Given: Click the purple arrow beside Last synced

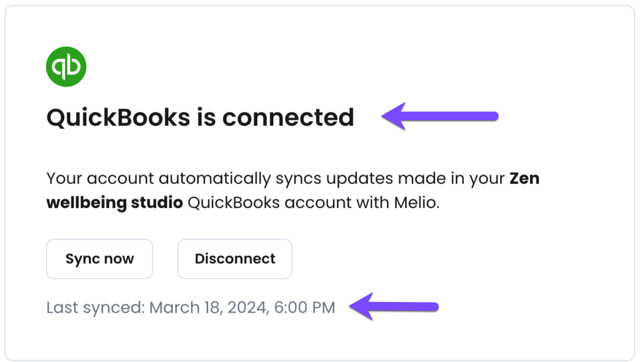Looking at the screenshot, I should 394,306.
